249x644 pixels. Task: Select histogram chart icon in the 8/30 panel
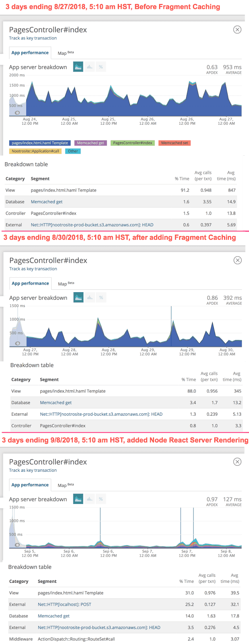coord(90,297)
